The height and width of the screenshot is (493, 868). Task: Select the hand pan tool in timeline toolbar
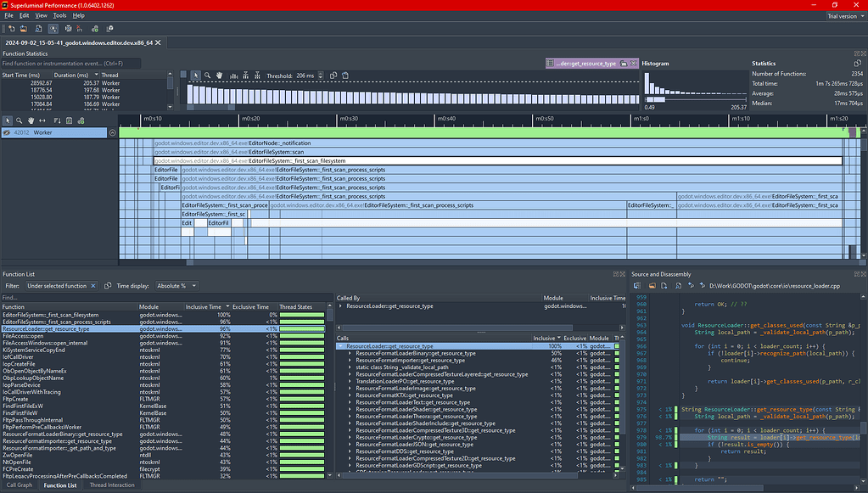219,76
